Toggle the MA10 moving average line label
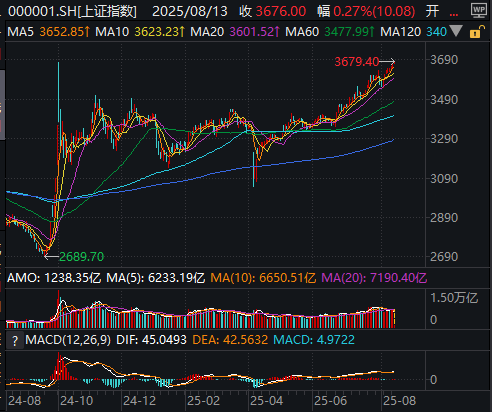The height and width of the screenshot is (412, 492). pyautogui.click(x=112, y=32)
